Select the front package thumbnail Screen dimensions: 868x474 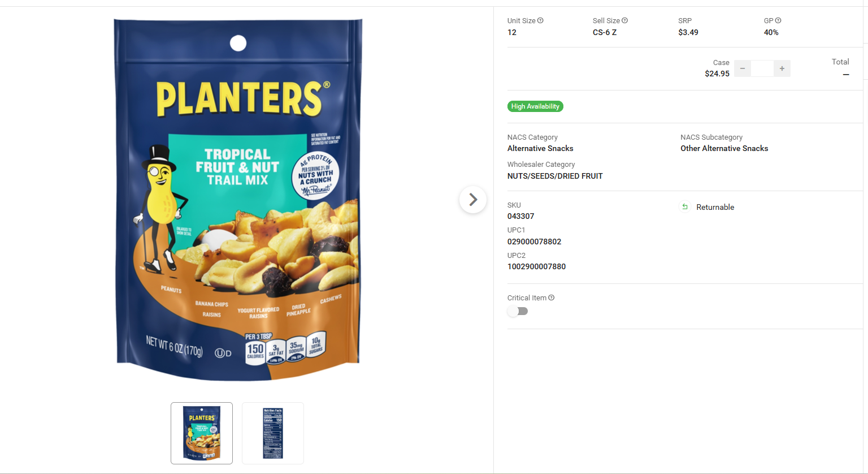pyautogui.click(x=202, y=433)
